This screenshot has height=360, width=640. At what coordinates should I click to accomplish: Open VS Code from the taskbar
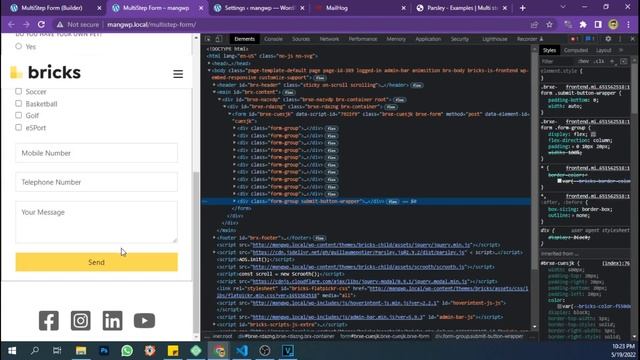pos(242,351)
